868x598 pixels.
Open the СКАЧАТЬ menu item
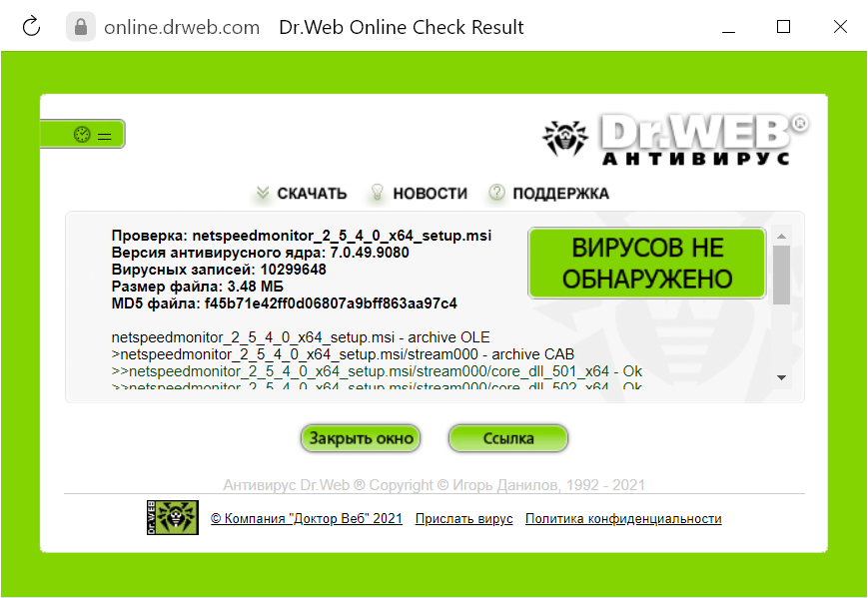[302, 193]
